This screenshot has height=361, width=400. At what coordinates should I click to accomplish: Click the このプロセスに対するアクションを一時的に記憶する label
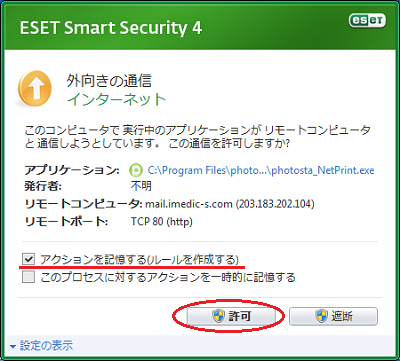coord(168,277)
